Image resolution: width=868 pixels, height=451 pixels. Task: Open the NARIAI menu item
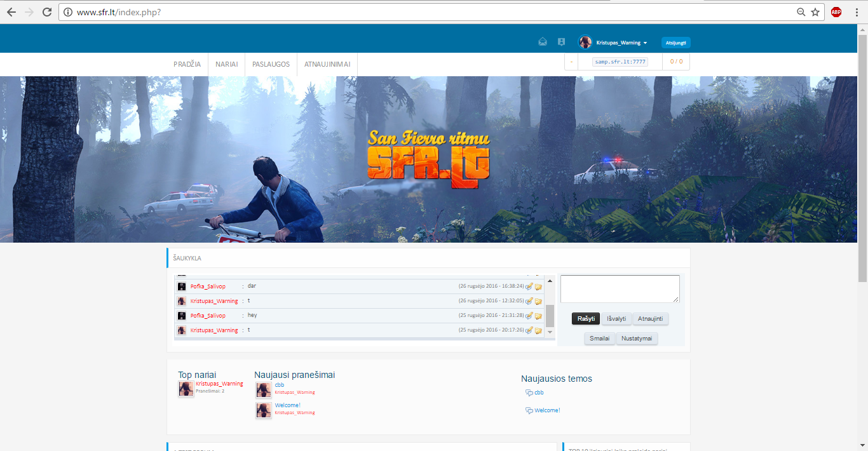pos(227,64)
